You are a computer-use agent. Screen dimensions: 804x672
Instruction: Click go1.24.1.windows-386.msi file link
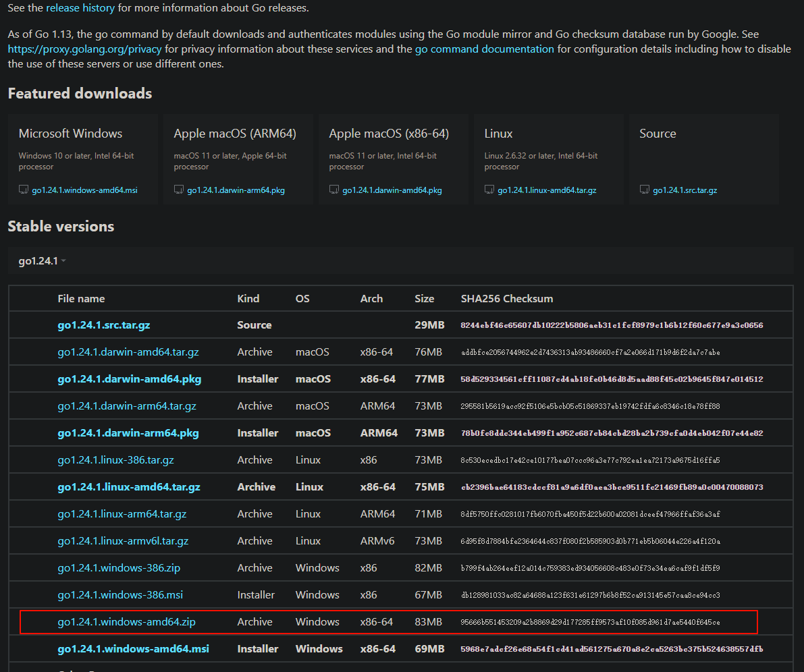[x=120, y=594]
